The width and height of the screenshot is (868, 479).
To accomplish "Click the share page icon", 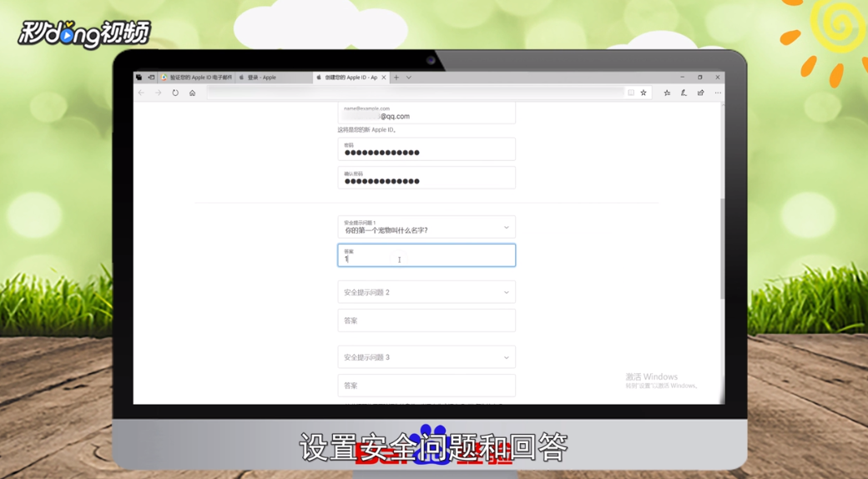I will (701, 93).
